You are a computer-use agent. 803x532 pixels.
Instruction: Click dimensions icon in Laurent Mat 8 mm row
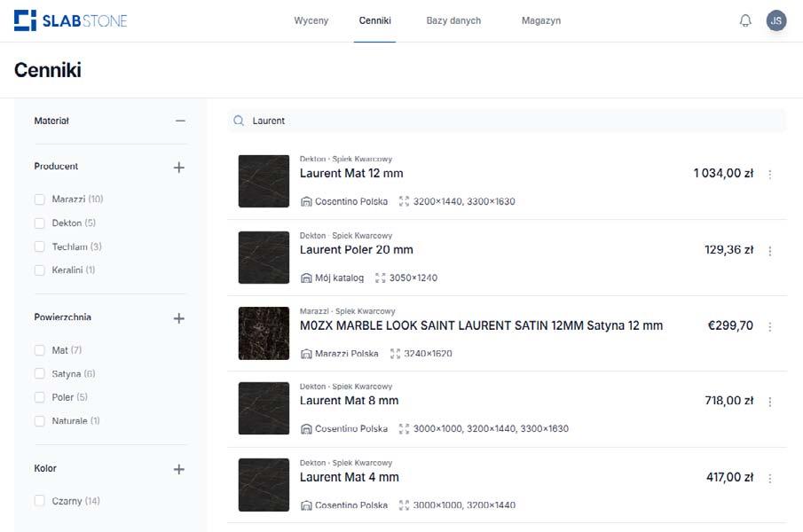click(404, 428)
